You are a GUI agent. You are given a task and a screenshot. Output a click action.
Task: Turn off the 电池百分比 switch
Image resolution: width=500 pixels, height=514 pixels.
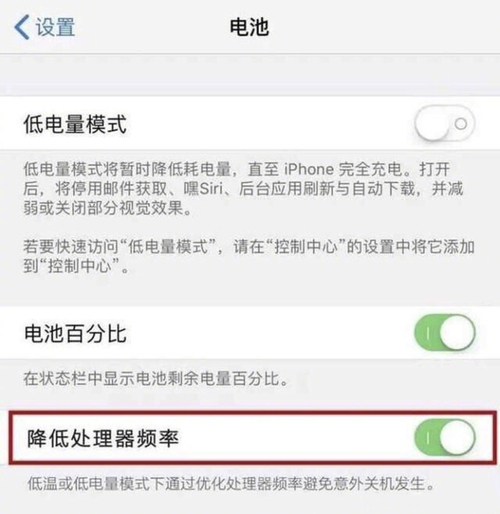(445, 332)
